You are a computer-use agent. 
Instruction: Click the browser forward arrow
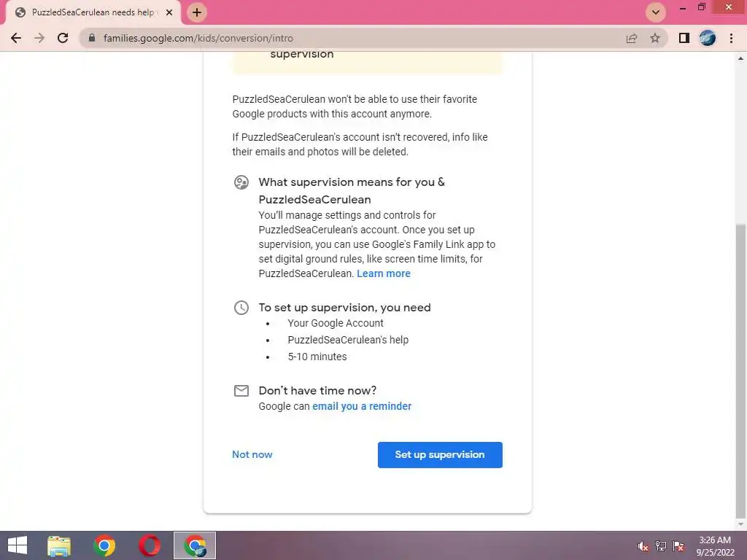click(x=39, y=38)
